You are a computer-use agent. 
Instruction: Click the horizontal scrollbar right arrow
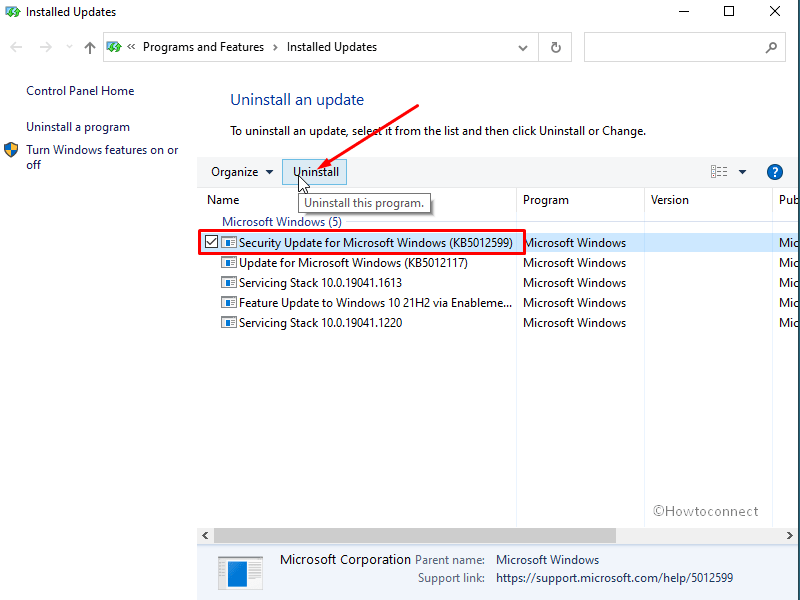coord(789,535)
